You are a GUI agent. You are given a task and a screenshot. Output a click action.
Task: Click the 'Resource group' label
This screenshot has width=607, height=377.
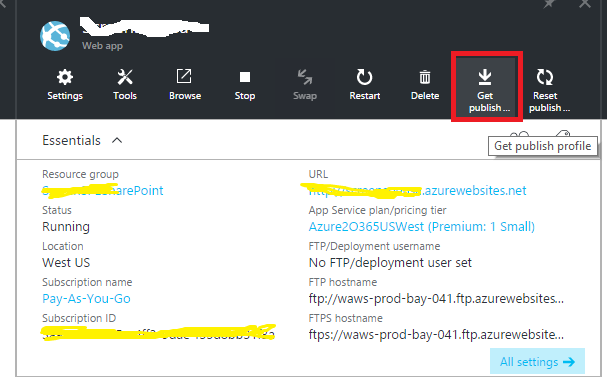point(80,174)
